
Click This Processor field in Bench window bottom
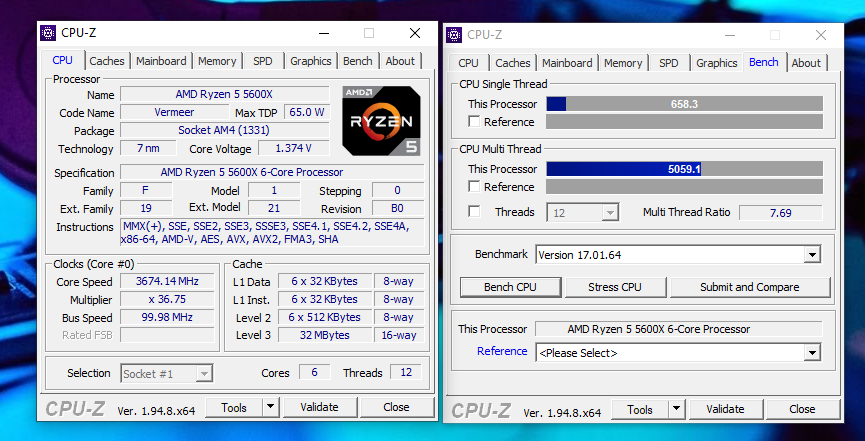point(679,329)
